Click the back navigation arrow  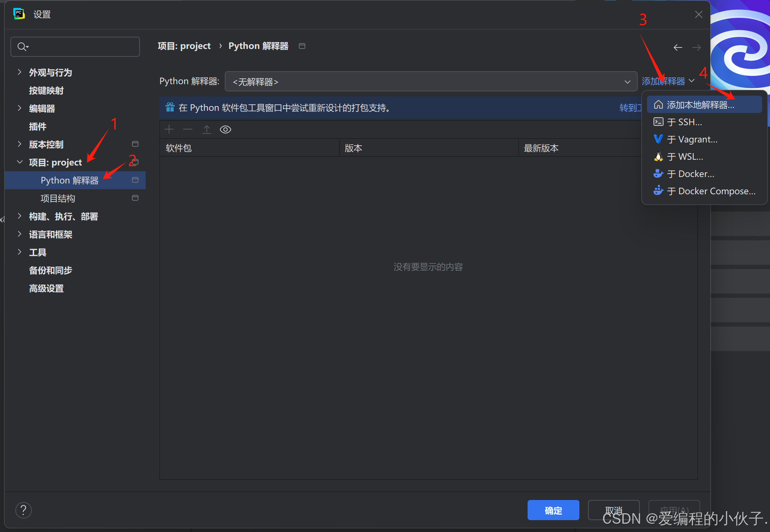point(678,47)
